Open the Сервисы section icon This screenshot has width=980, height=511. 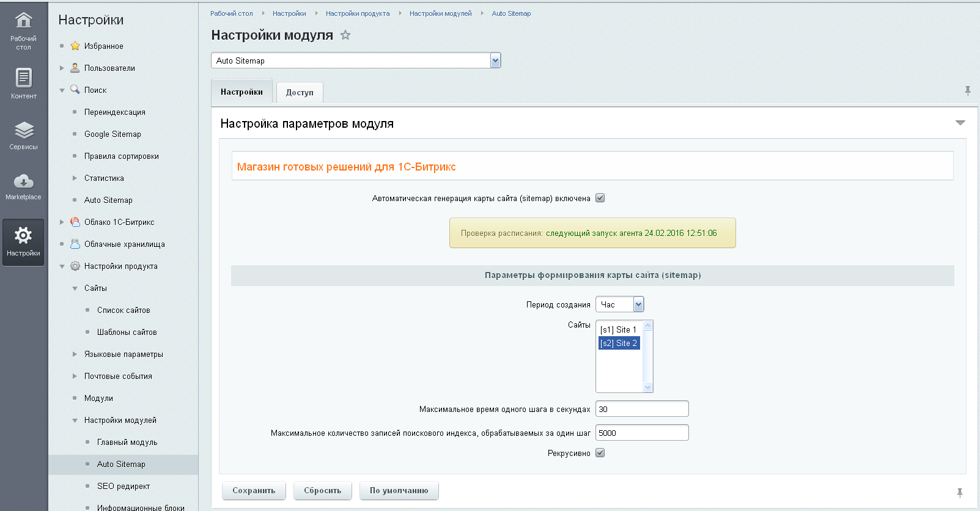click(x=23, y=130)
